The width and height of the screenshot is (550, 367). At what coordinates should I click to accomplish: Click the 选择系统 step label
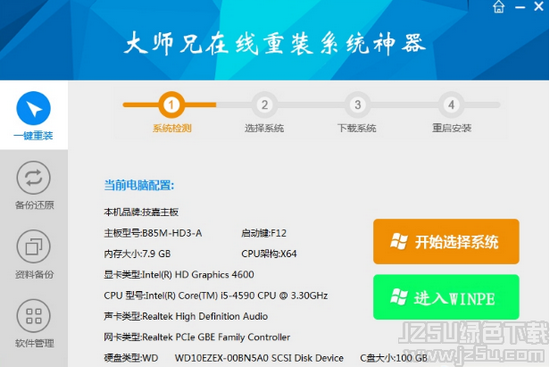pos(264,128)
